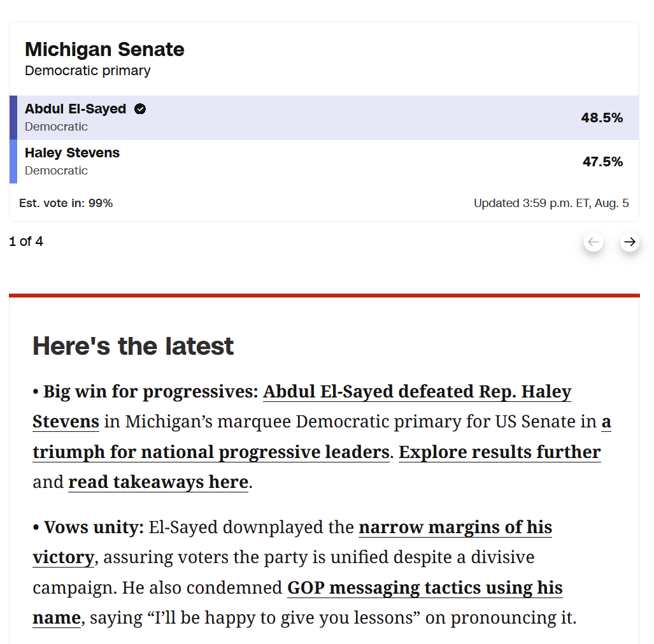The height and width of the screenshot is (644, 654).
Task: Click the '1 of 4' carousel indicator
Action: (x=26, y=241)
